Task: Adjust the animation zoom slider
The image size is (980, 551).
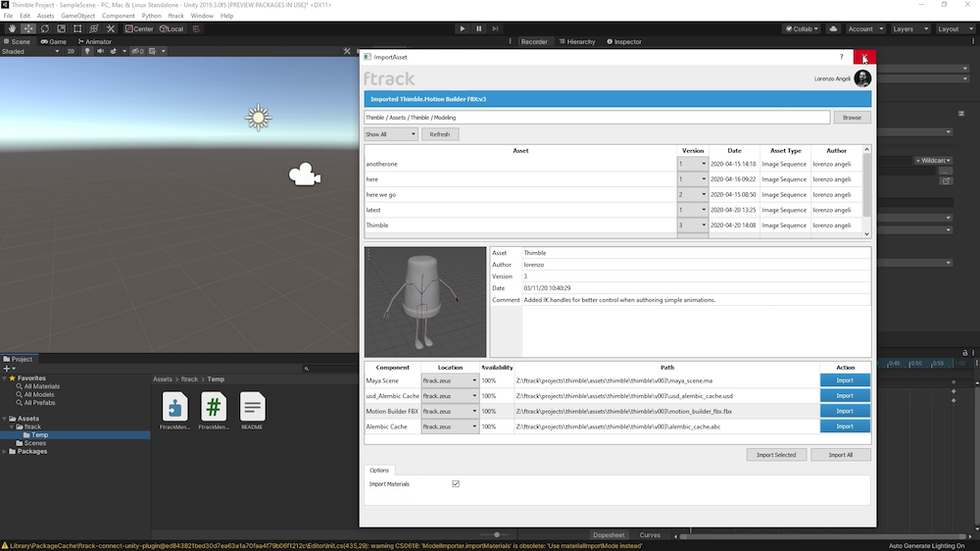Action: click(497, 534)
